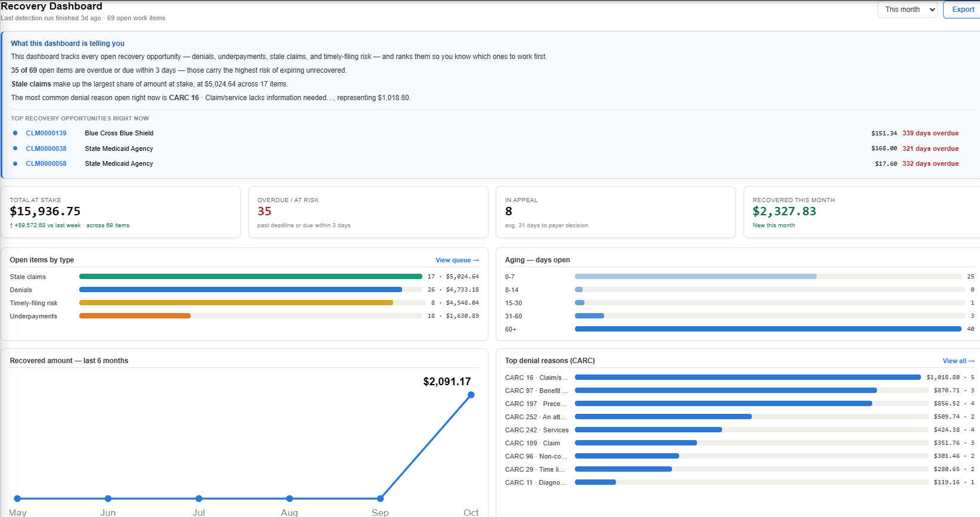
Task: Click the Export button
Action: [x=963, y=10]
